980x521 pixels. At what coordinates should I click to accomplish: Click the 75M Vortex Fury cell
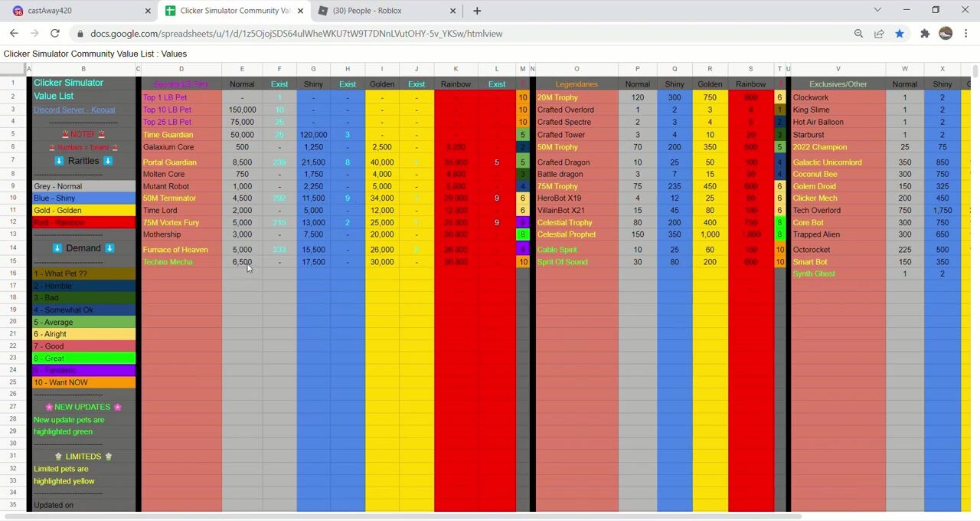[181, 222]
